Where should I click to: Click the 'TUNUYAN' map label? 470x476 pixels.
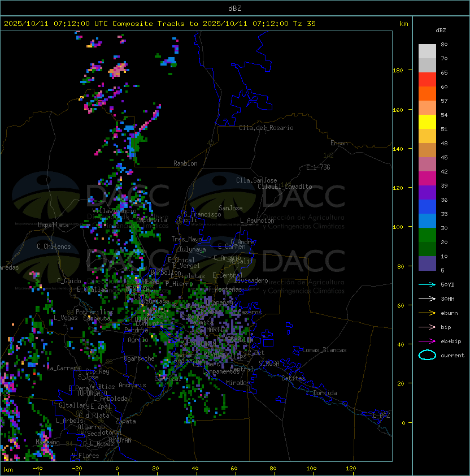coord(120,440)
